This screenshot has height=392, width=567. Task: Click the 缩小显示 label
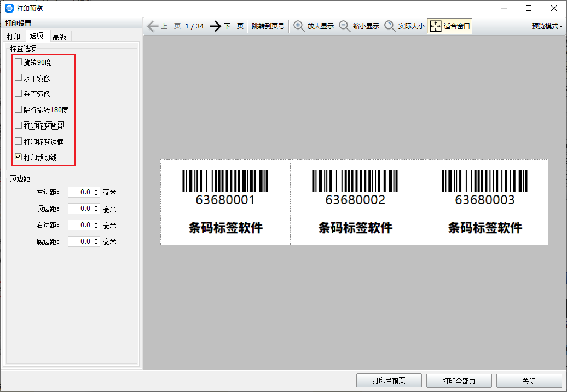(x=366, y=26)
